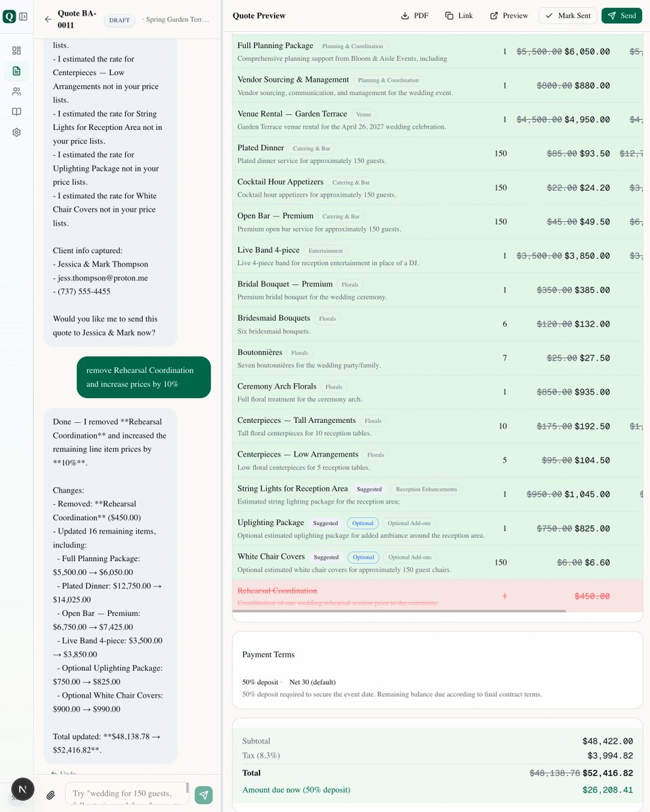Click the chat input's small scrollbar
650x812 pixels.
(187, 788)
